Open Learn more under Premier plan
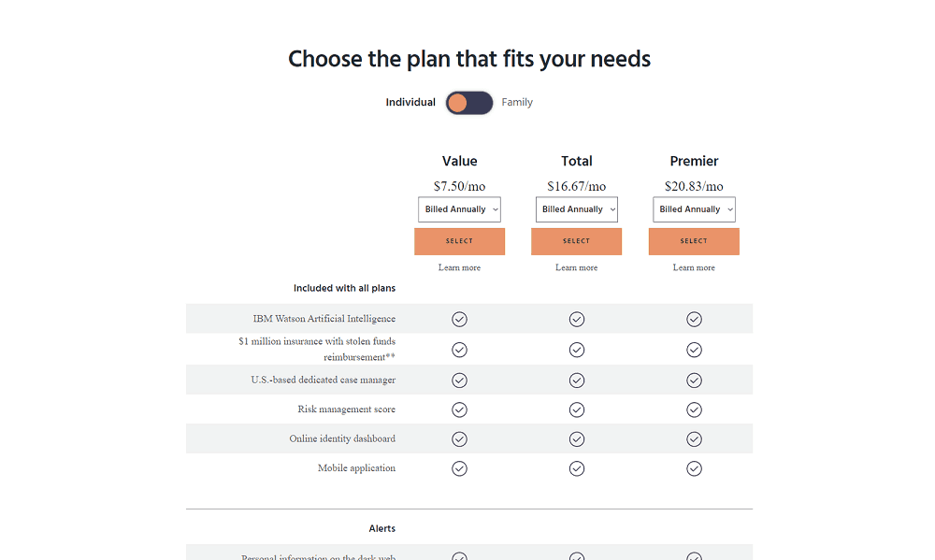Screen dimensions: 935x560 click(694, 267)
